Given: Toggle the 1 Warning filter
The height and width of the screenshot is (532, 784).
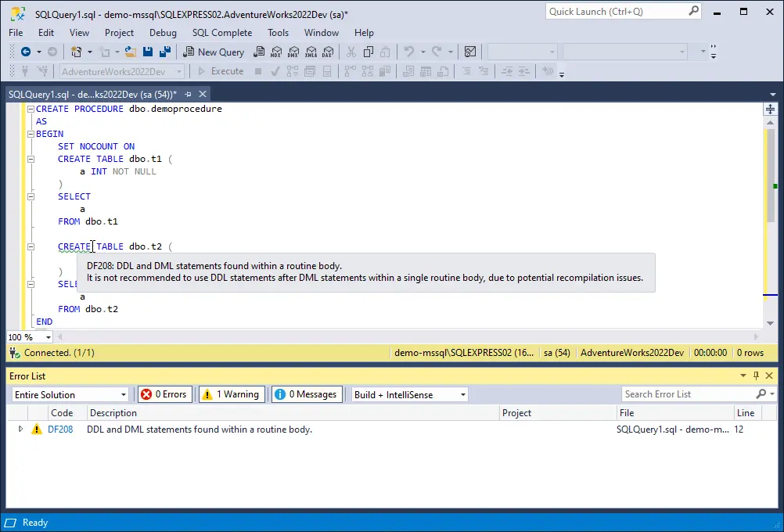Looking at the screenshot, I should point(232,394).
